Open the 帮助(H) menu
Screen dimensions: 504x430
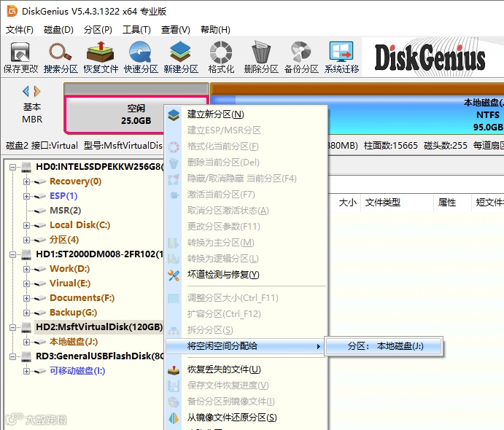[x=215, y=30]
